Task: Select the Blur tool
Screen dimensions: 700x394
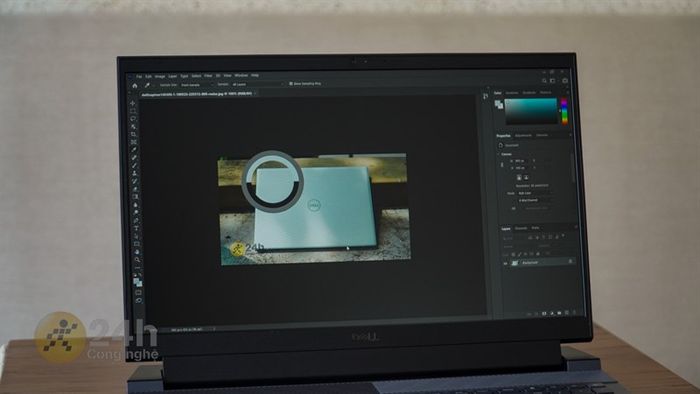Action: [x=135, y=205]
